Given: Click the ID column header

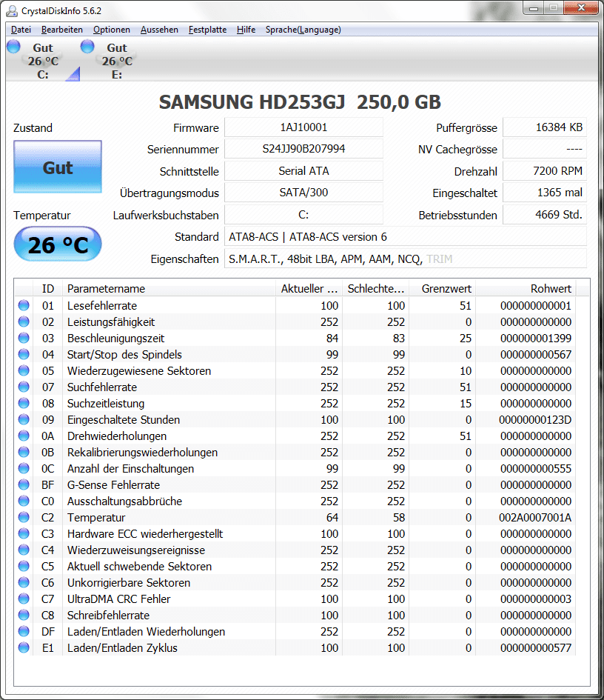Looking at the screenshot, I should click(47, 289).
